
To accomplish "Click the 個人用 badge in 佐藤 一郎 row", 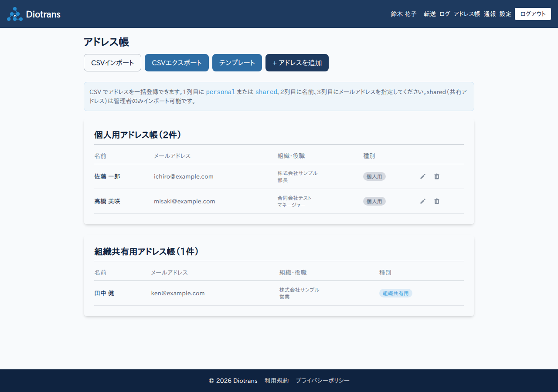I will point(374,176).
